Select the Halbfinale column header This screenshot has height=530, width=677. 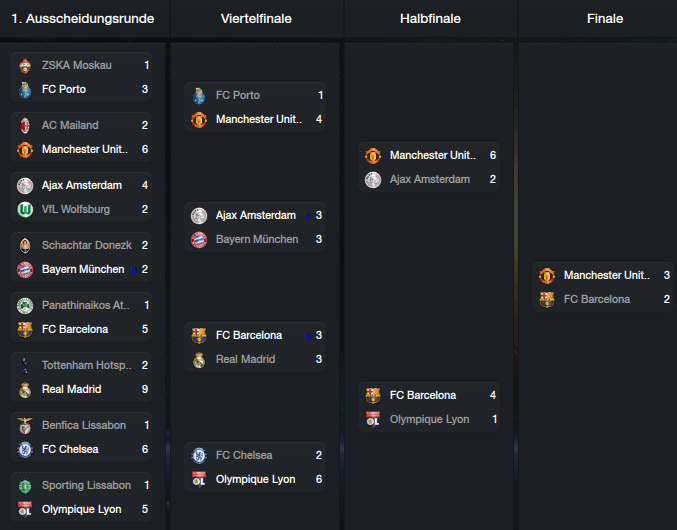click(430, 19)
